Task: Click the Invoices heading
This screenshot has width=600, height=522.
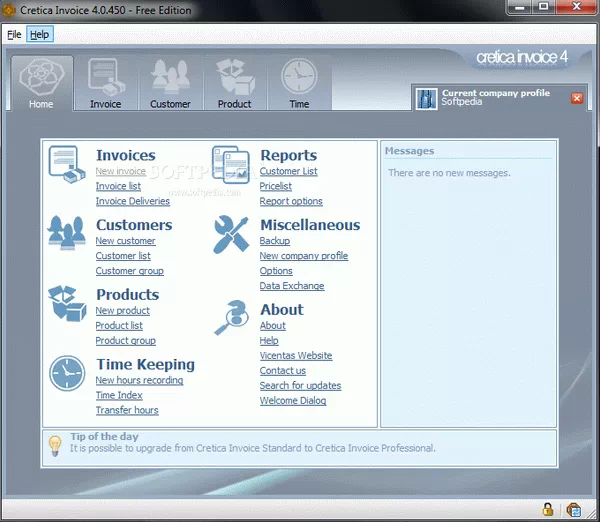Action: pyautogui.click(x=126, y=155)
